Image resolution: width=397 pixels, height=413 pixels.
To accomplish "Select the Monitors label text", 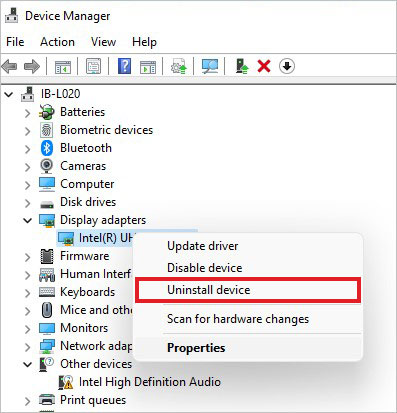I will [84, 328].
